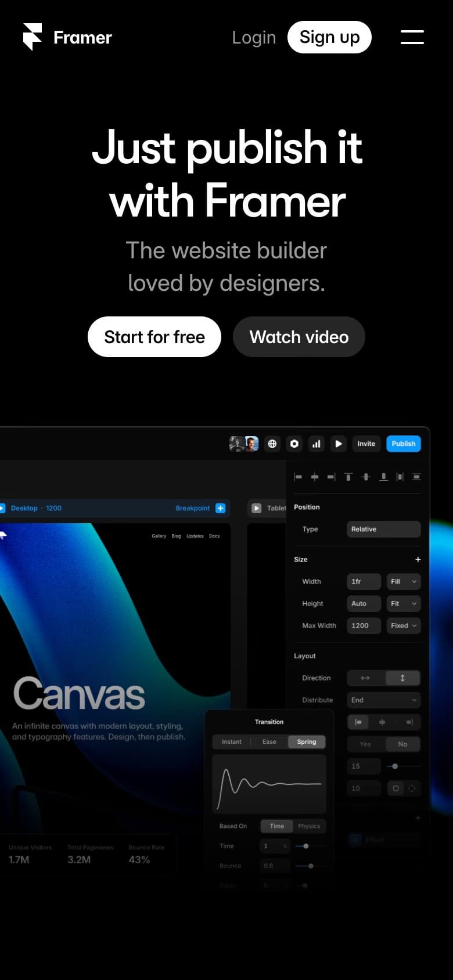Click the Bounce 0.8 input field
The image size is (453, 980).
coord(275,866)
